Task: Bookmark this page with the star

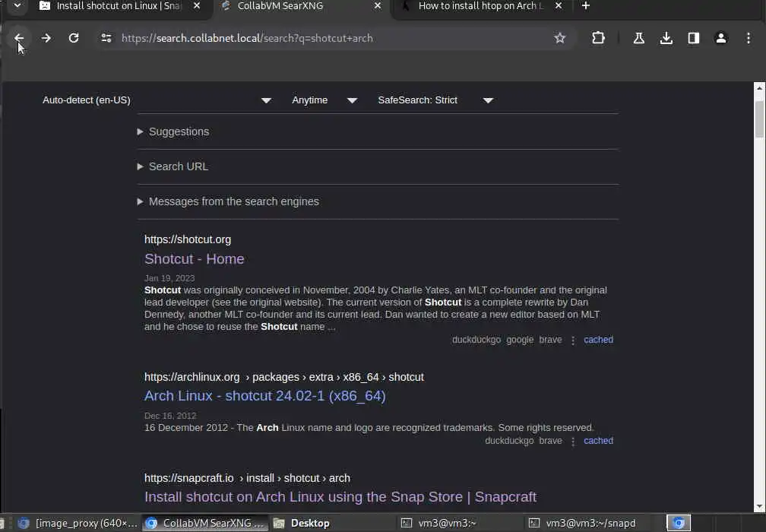Action: 560,37
